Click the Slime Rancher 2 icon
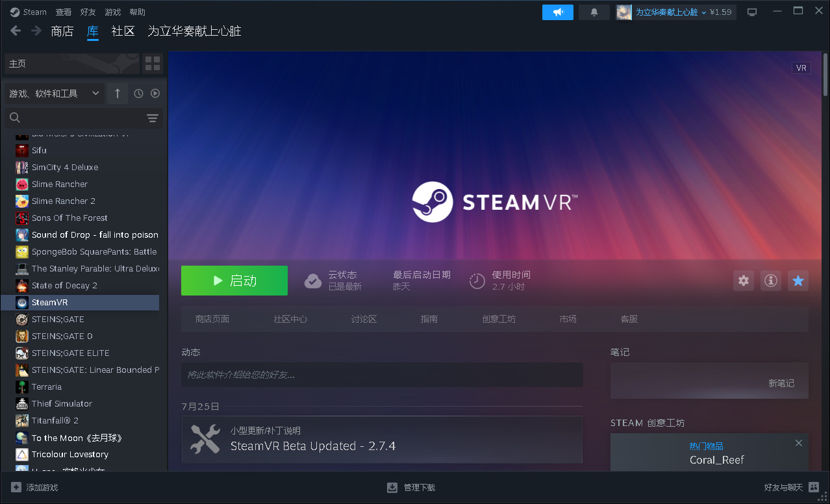This screenshot has height=504, width=830. [22, 201]
